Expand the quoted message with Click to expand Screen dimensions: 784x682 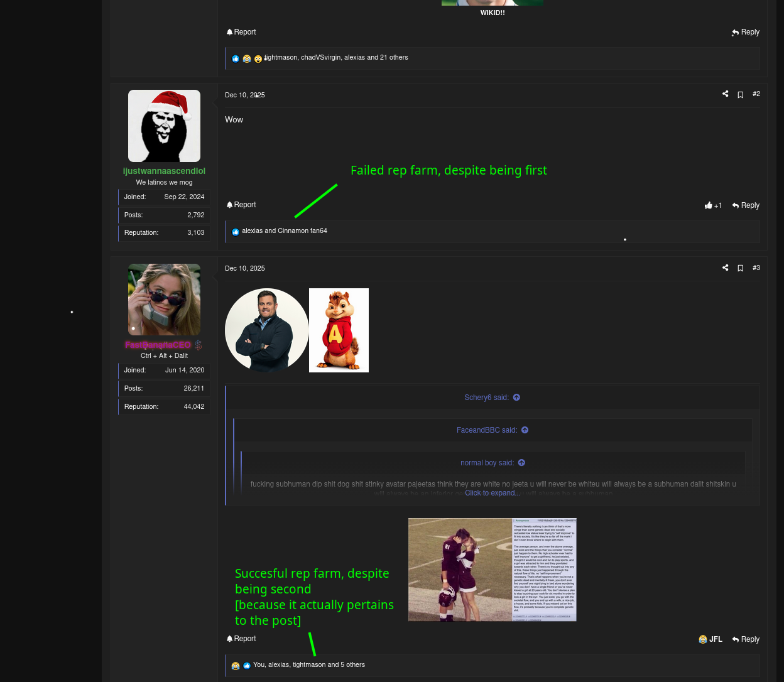point(492,493)
